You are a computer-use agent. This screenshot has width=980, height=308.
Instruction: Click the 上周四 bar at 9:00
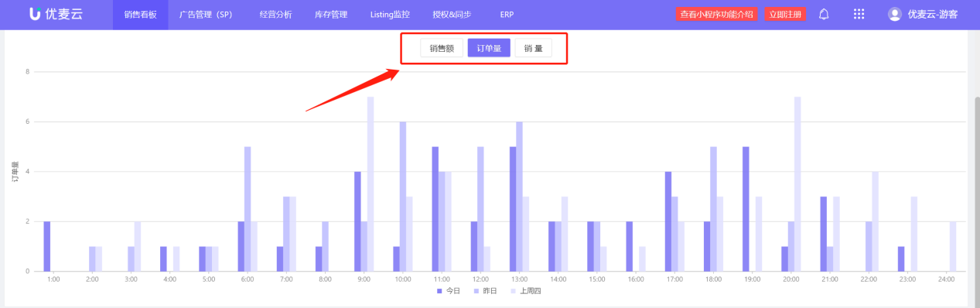pos(370,184)
